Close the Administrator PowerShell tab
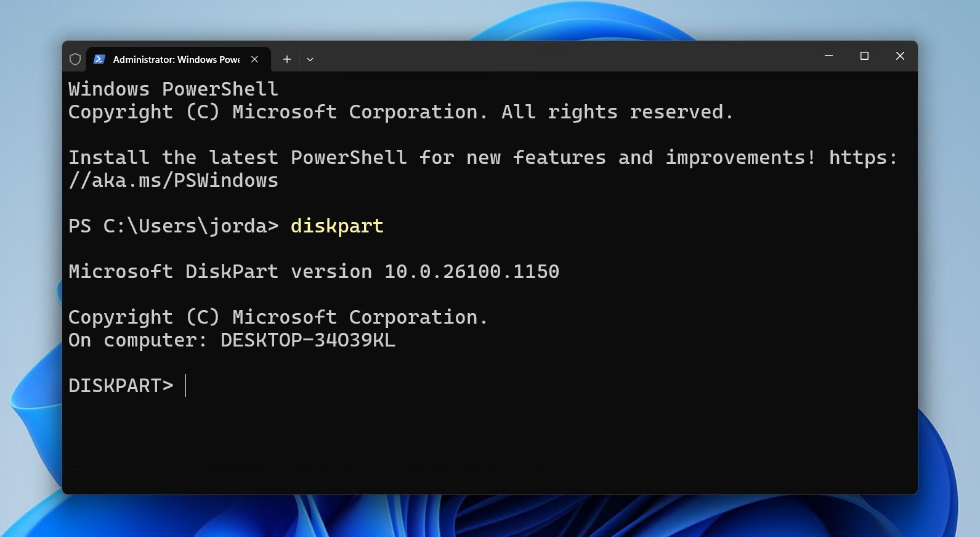The height and width of the screenshot is (537, 980). 254,59
